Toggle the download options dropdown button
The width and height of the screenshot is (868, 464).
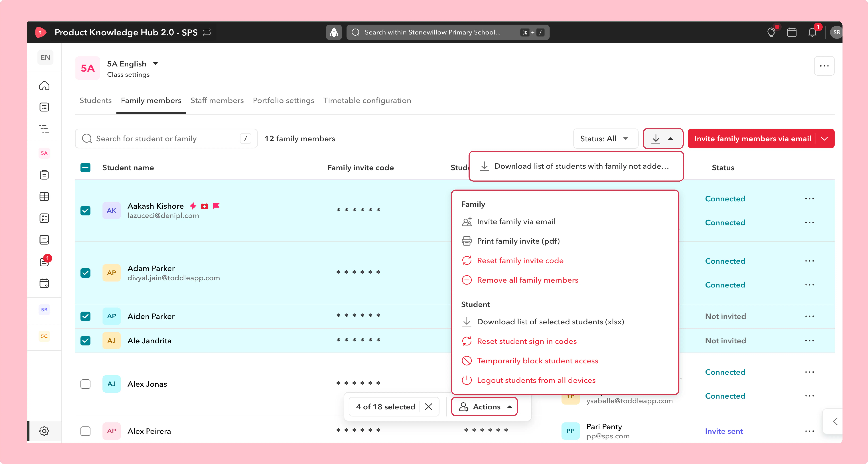click(663, 138)
